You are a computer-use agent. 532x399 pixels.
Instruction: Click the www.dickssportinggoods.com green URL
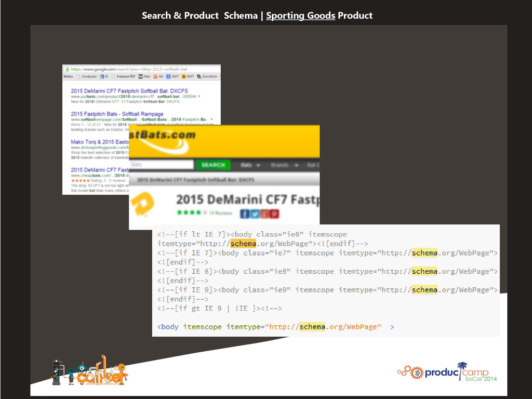[100, 148]
